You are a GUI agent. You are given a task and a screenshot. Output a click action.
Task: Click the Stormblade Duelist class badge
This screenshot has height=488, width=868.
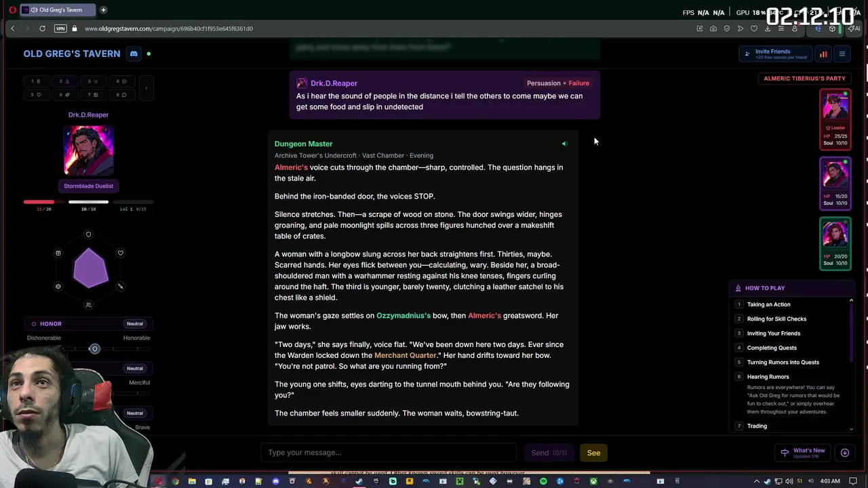(88, 186)
